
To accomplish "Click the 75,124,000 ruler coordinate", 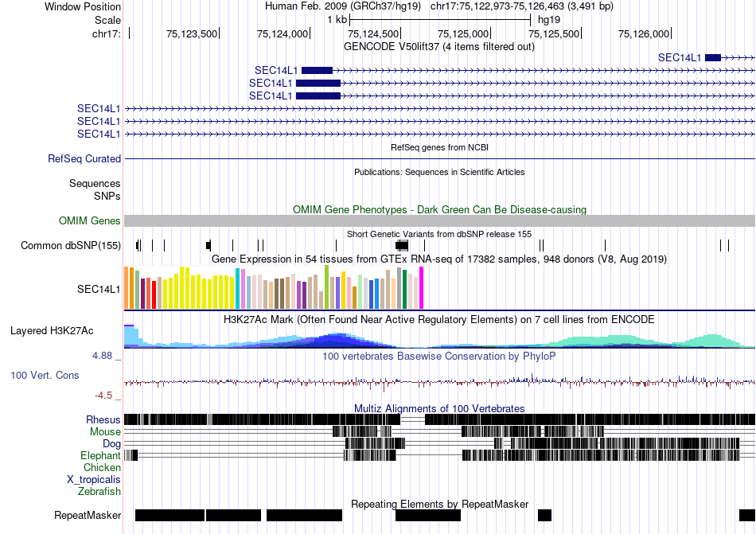I will coord(282,33).
